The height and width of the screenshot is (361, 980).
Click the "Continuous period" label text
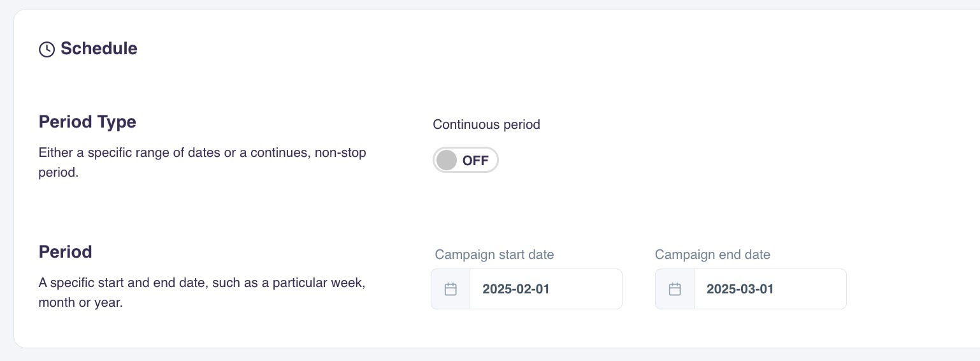tap(486, 124)
